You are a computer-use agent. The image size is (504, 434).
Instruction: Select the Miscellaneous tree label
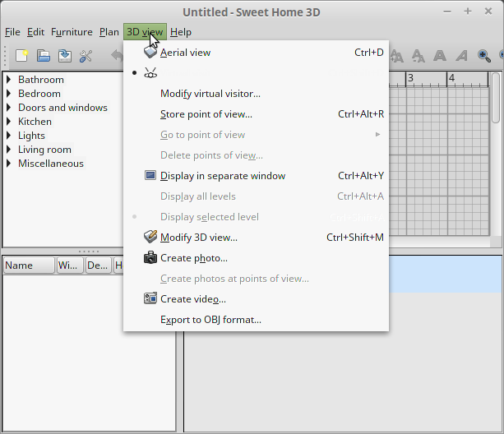click(x=51, y=164)
